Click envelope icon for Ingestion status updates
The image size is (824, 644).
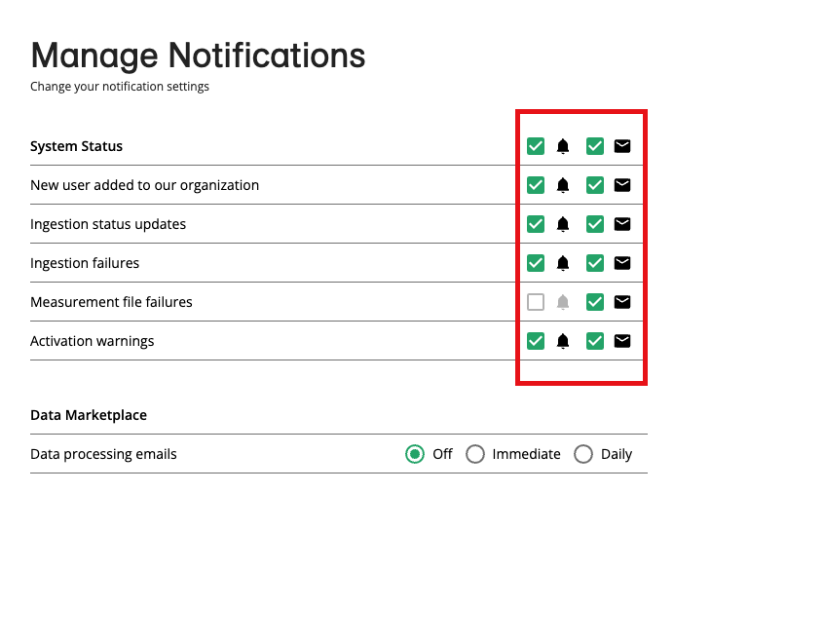[622, 224]
